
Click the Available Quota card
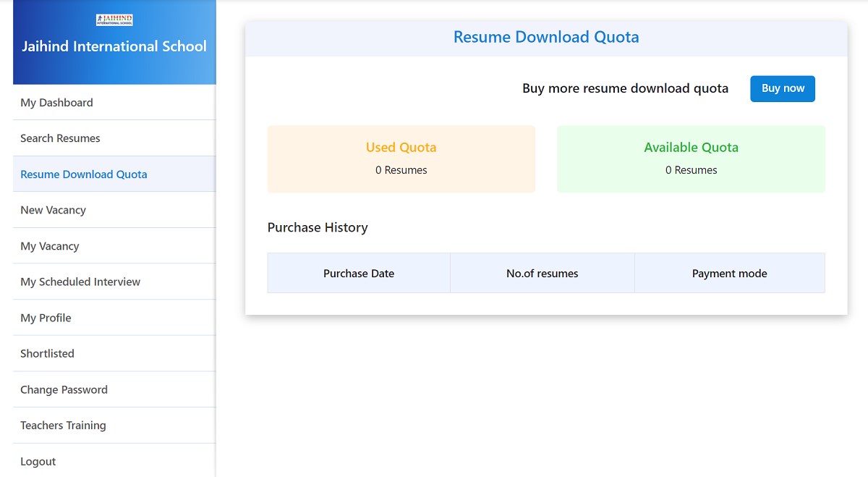[x=691, y=159]
